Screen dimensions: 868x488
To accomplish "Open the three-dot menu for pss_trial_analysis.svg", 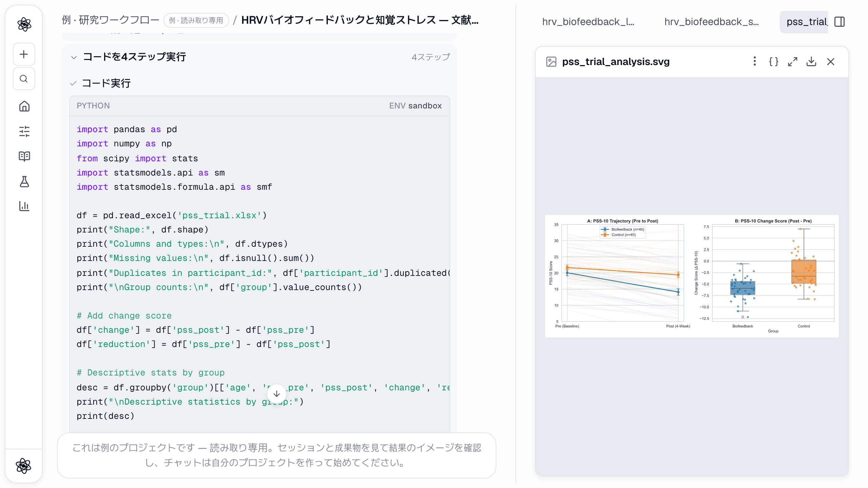I will 754,61.
